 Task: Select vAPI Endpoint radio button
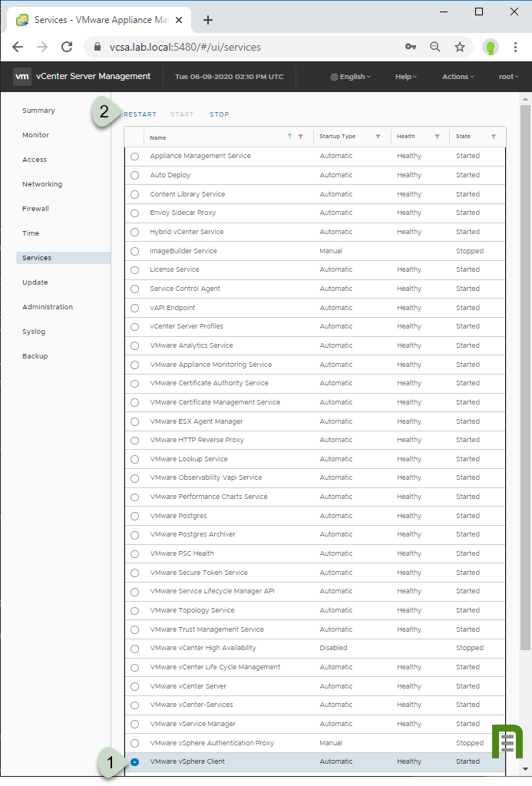tap(135, 309)
